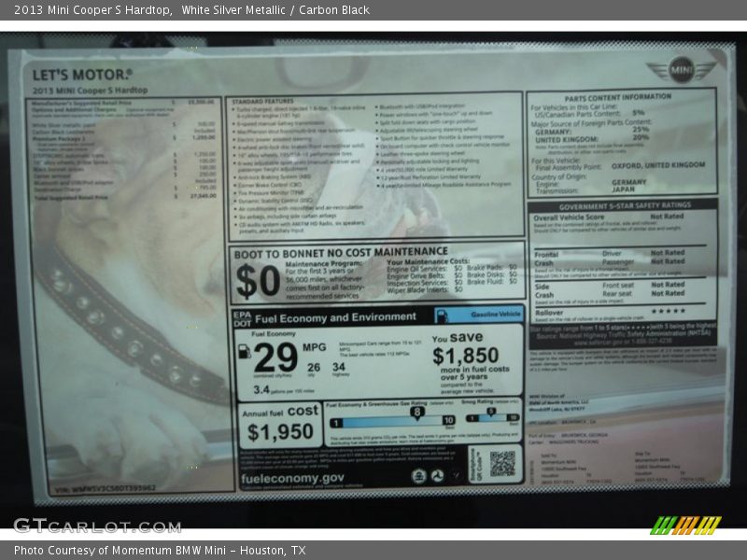747x560 pixels.
Task: Click the '3.4' gallons per 100 miles value
Action: point(261,389)
